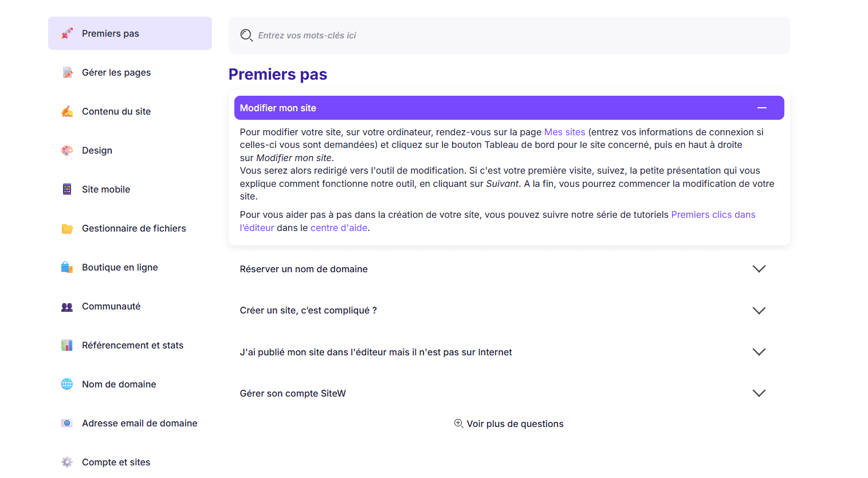
Task: Click the paintbrush icon for Contenu du site
Action: (66, 111)
